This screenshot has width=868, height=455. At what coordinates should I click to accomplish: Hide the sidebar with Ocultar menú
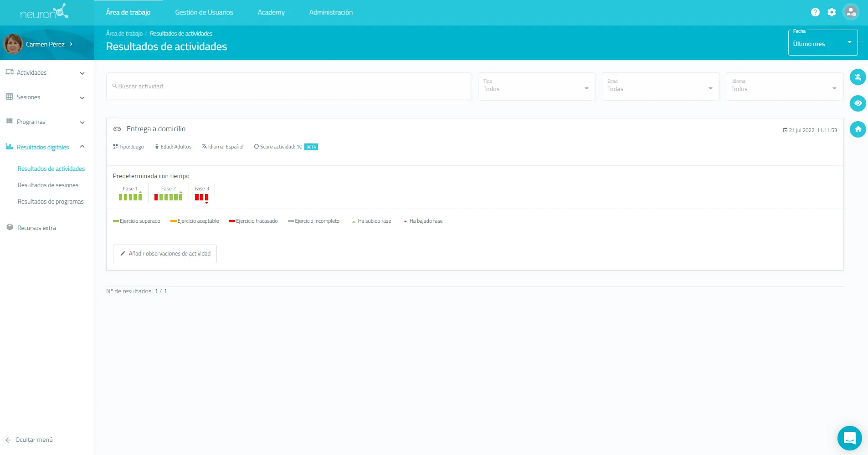pyautogui.click(x=30, y=440)
